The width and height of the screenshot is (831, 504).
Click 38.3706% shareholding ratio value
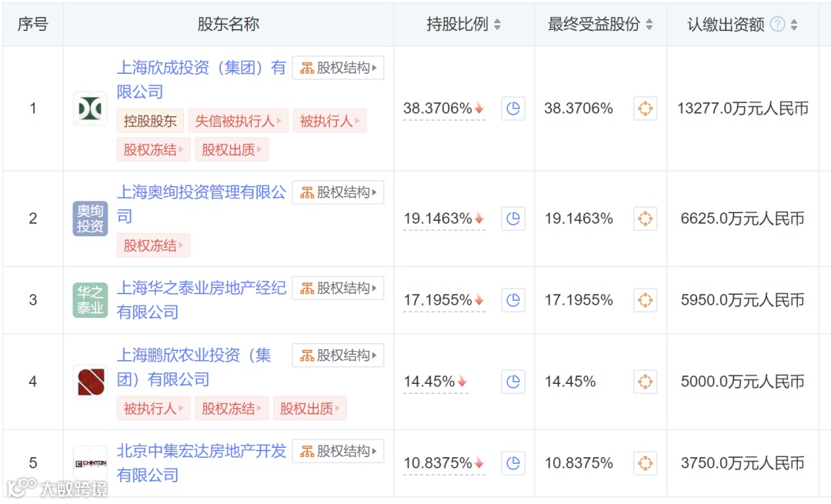[437, 108]
